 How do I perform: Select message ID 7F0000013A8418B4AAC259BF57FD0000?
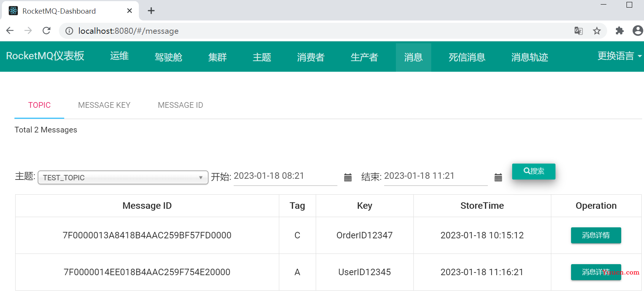(x=147, y=235)
